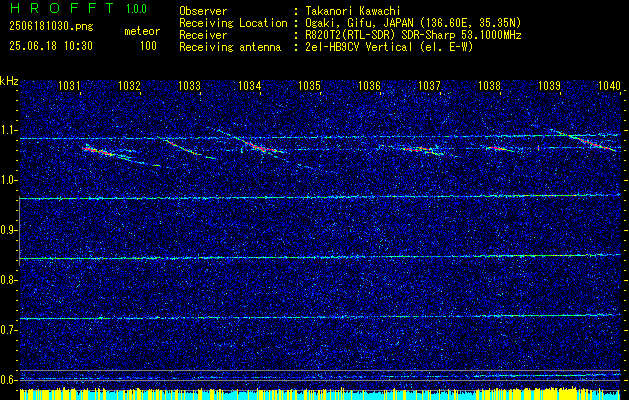Screen dimensions: 629x400
Task: Click frequency label 1.0
Action: click(x=9, y=181)
